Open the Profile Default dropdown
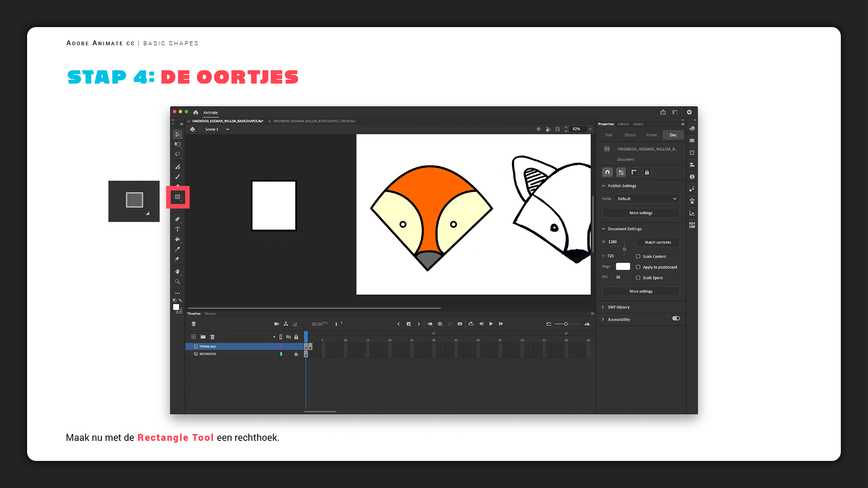Viewport: 868px width, 488px height. click(x=646, y=199)
